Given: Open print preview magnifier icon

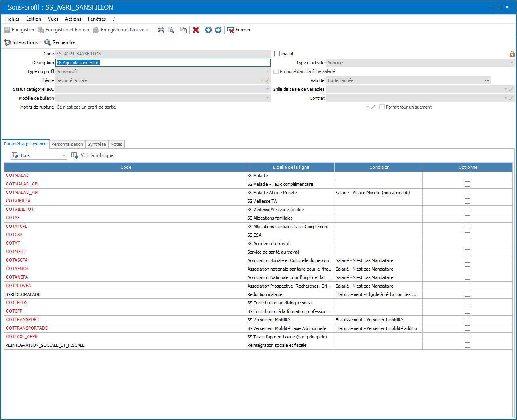Looking at the screenshot, I should pos(171,30).
